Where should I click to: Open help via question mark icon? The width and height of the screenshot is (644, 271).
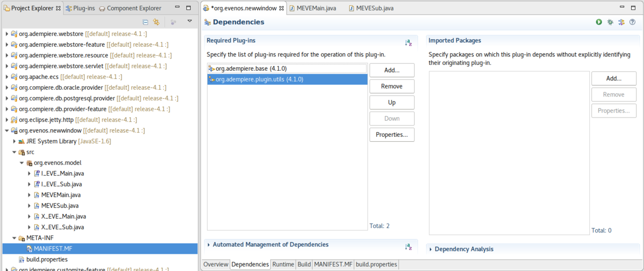632,22
